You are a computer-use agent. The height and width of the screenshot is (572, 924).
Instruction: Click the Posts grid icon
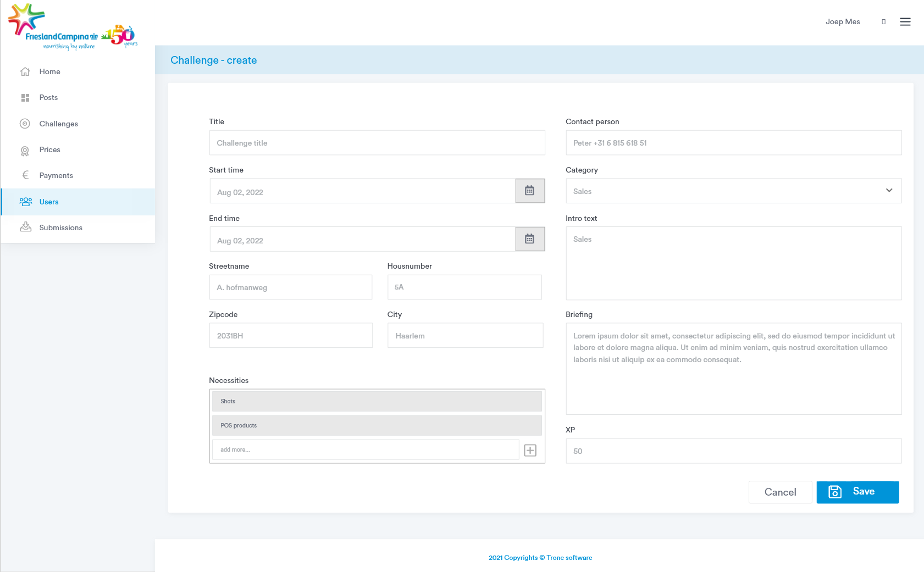(x=25, y=98)
